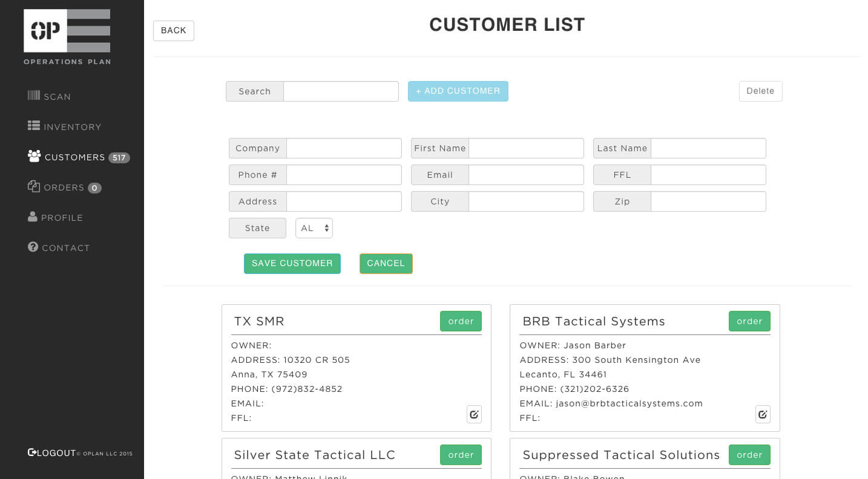
Task: Click the email jason@brbtacticalsystems.com
Action: click(629, 403)
